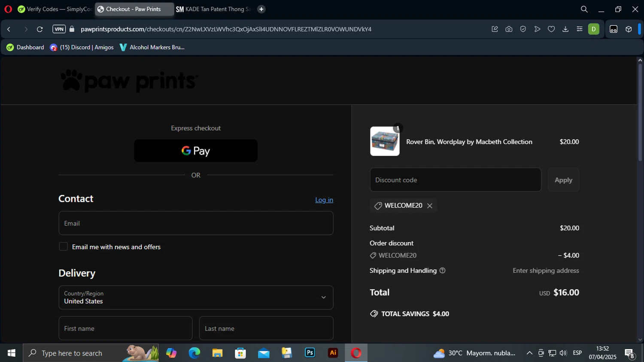Viewport: 644px width, 362px height.
Task: Open Mail app from taskbar
Action: click(x=264, y=353)
